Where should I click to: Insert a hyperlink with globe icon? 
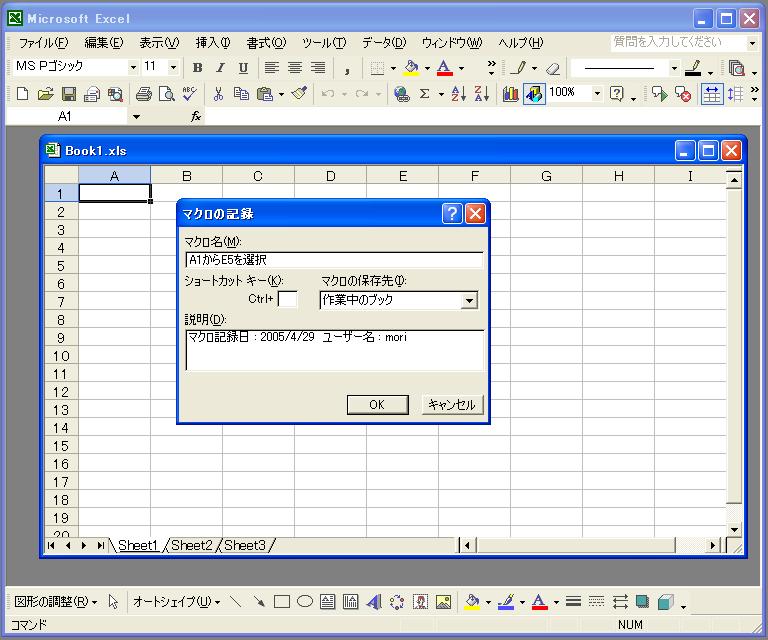click(x=402, y=94)
